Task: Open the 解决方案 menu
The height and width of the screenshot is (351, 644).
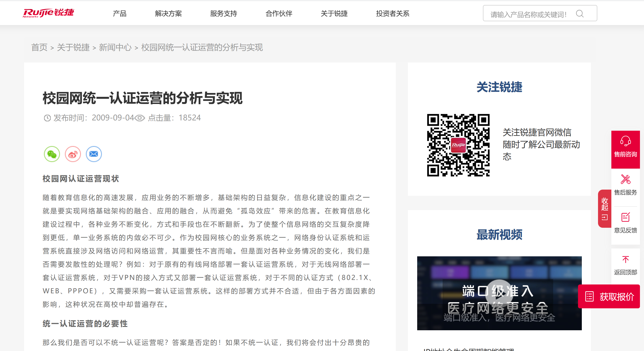Action: point(168,14)
